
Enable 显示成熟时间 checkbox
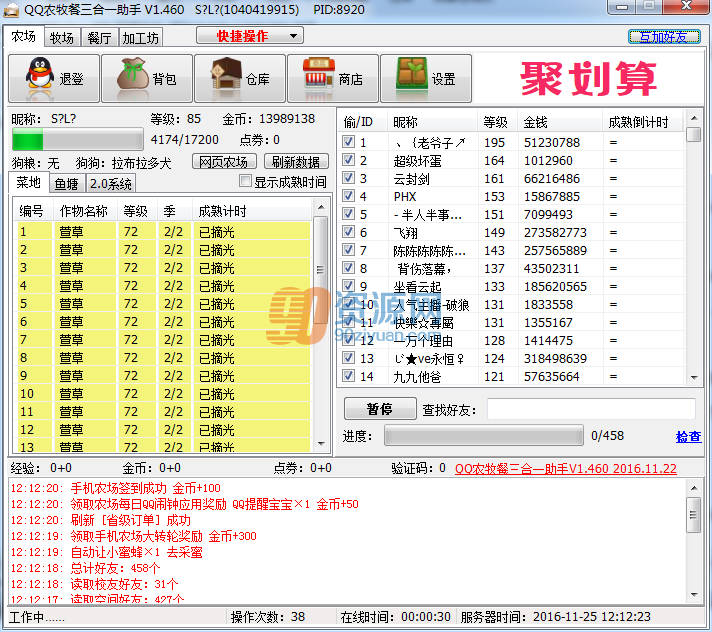(245, 181)
